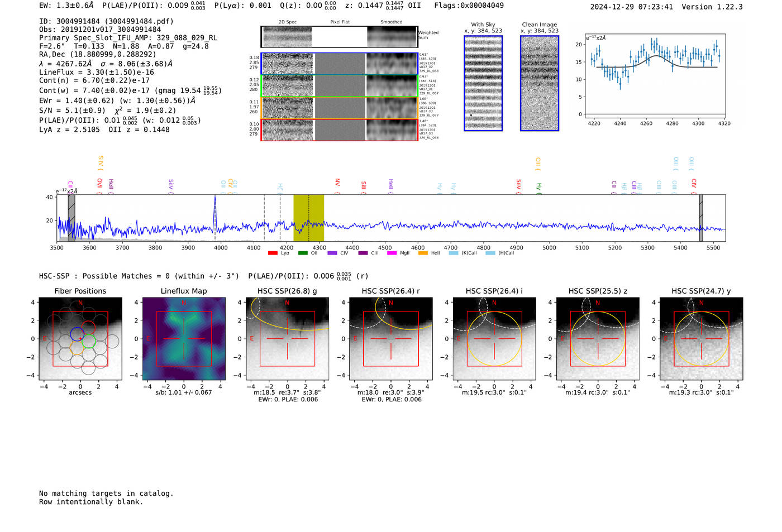The width and height of the screenshot is (782, 532).
Task: View the HSC SSP(26.4) r cutout
Action: click(391, 339)
